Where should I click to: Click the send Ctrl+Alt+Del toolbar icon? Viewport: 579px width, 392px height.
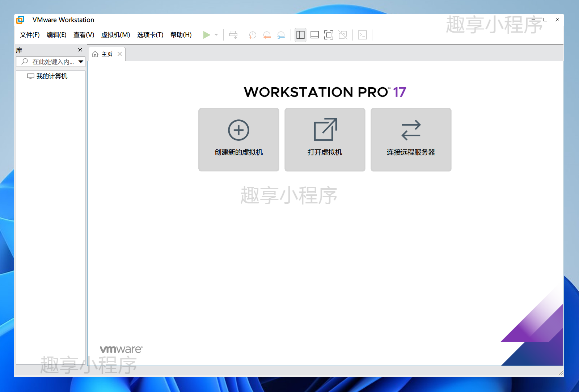tap(233, 35)
